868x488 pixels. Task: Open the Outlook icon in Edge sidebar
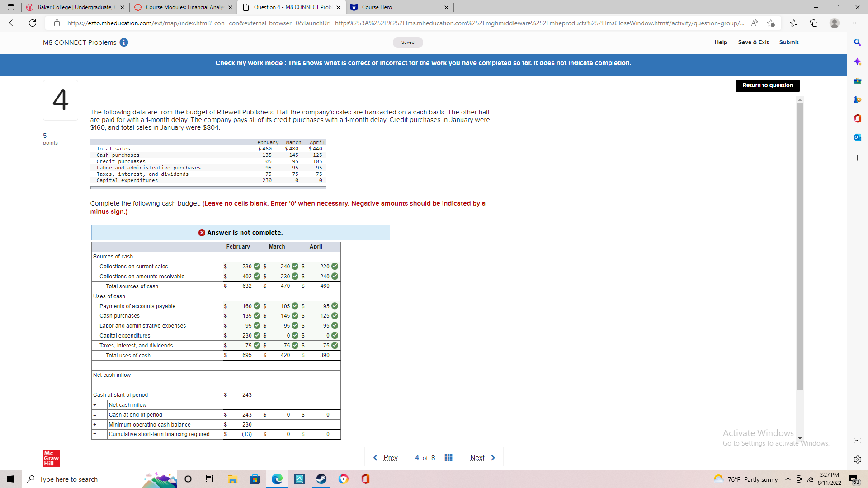(857, 137)
